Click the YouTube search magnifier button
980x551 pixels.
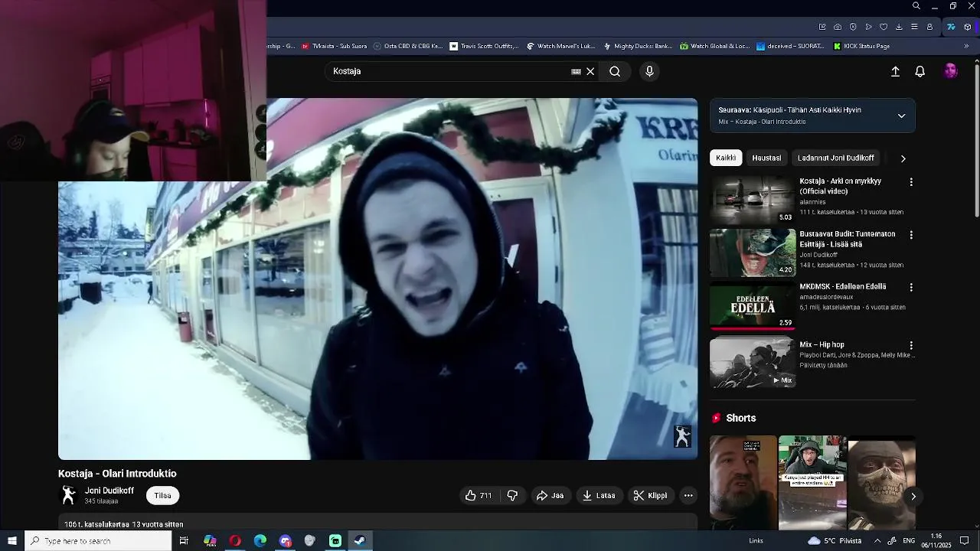pos(615,71)
